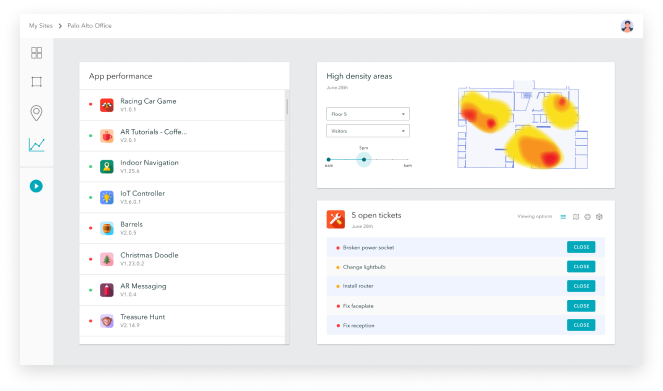This screenshot has height=391, width=663.
Task: Open the tickets settings gear icon
Action: point(599,217)
